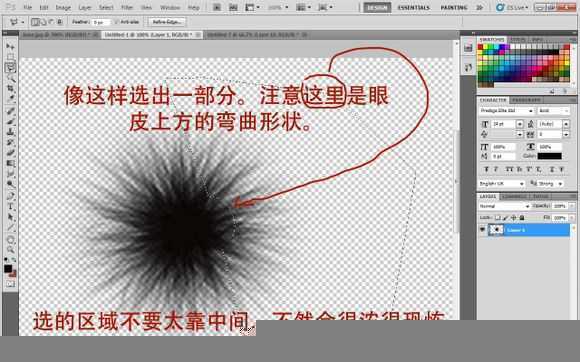Open the language dropdown in Character panel
The image size is (580, 362).
(x=501, y=183)
